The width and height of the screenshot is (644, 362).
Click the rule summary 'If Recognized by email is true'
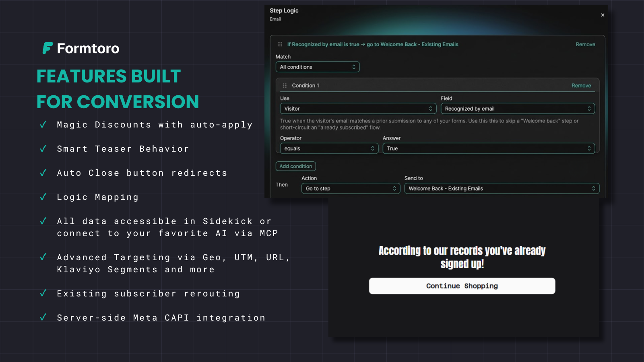(x=373, y=44)
